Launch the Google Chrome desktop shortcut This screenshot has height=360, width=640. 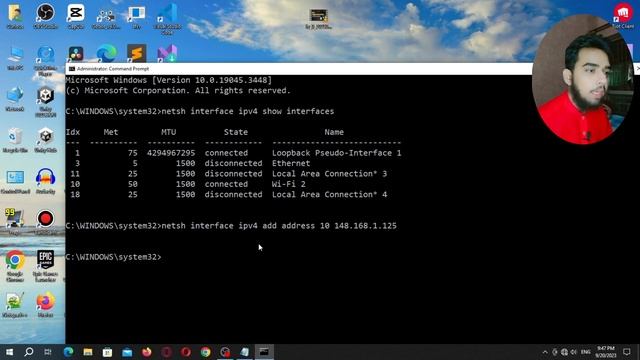(15, 266)
